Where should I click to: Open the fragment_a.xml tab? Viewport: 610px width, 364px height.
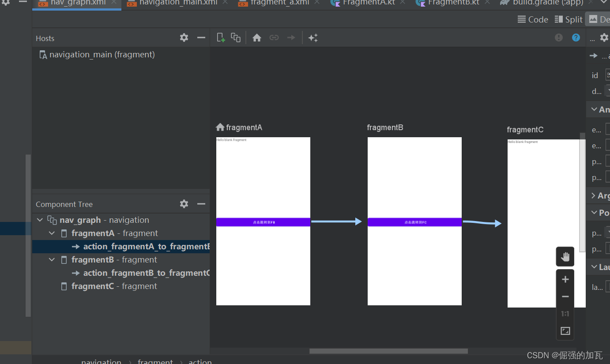279,4
